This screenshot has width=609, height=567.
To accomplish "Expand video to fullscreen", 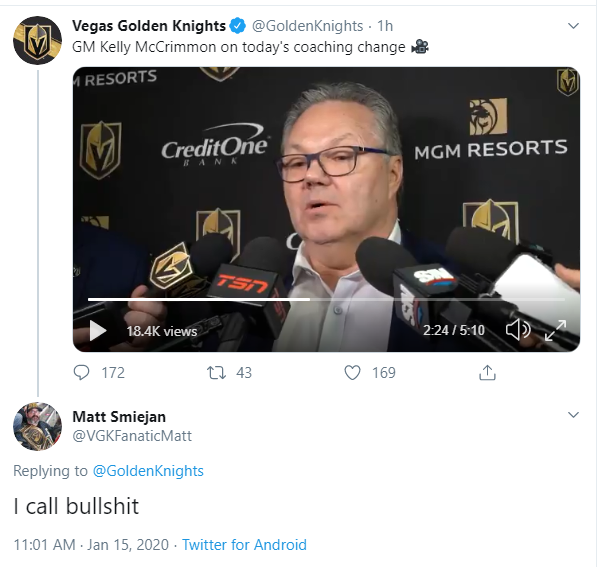I will (x=555, y=330).
